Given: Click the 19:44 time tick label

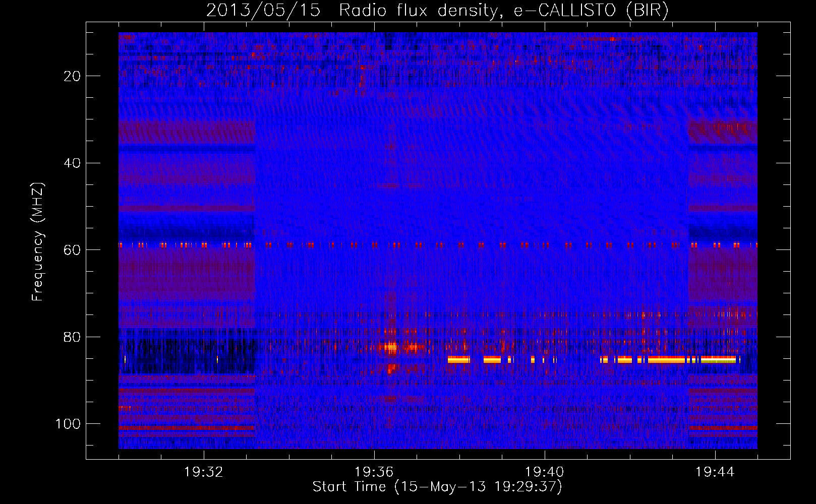Looking at the screenshot, I should coord(715,472).
